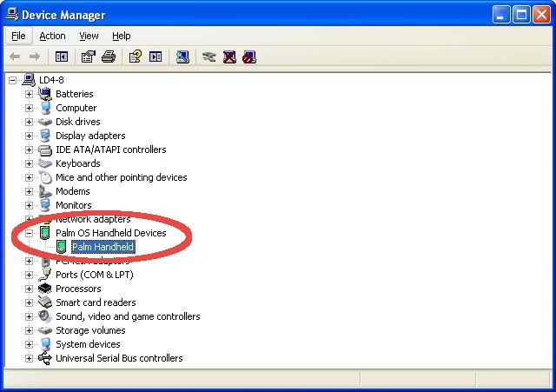This screenshot has height=392, width=556.
Task: Select the Processors label in tree
Action: [78, 289]
